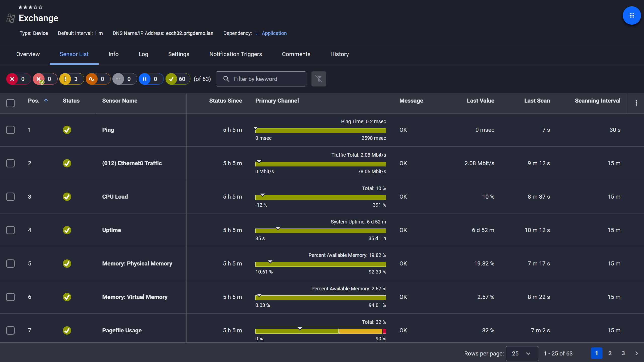Click the Uptime gauge bar

321,231
